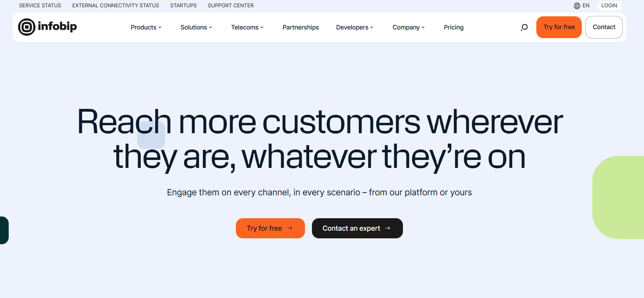Screen dimensions: 644x298
Task: Click the dark green tab on left edge
Action: (x=4, y=230)
